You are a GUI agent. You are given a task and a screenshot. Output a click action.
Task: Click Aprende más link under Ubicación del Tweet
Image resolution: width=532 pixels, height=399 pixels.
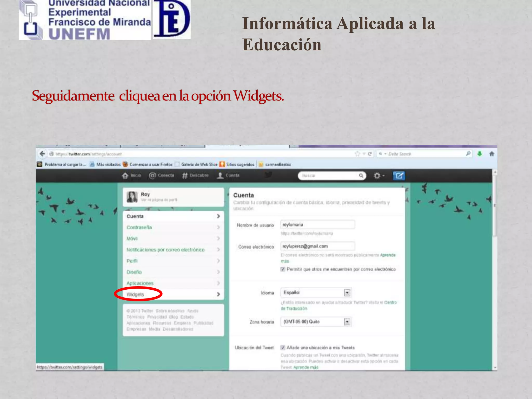(x=306, y=367)
